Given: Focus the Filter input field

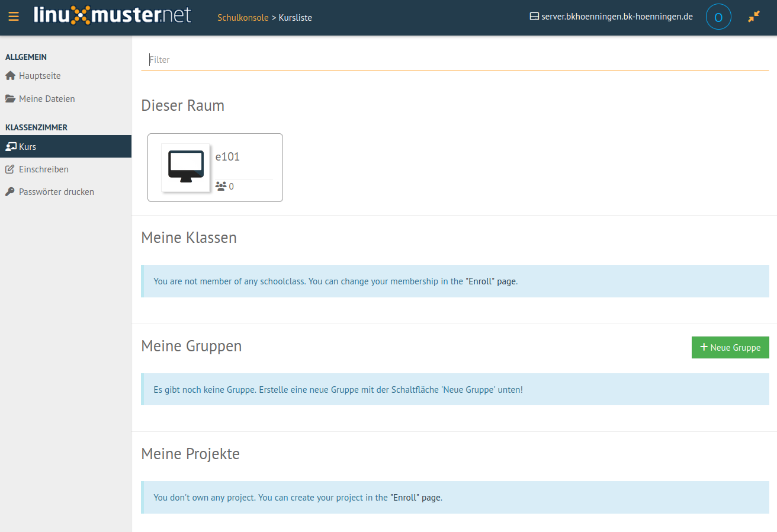Looking at the screenshot, I should coord(455,60).
